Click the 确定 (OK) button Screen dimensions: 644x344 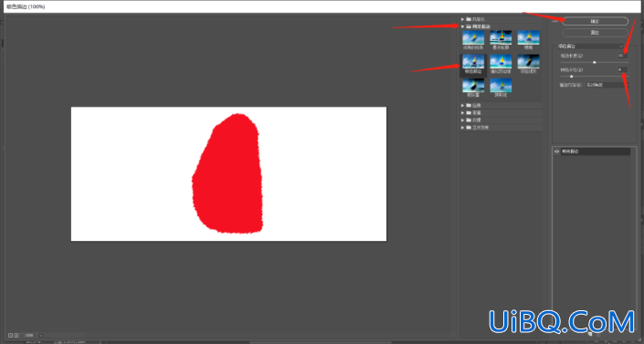tap(595, 21)
